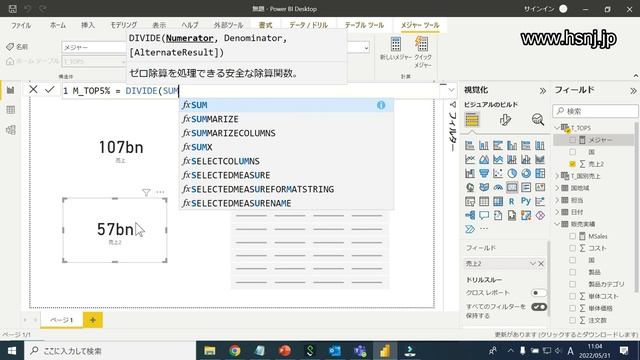The image size is (640, 360).
Task: Open more options on the 57bn card
Action: pos(160,192)
